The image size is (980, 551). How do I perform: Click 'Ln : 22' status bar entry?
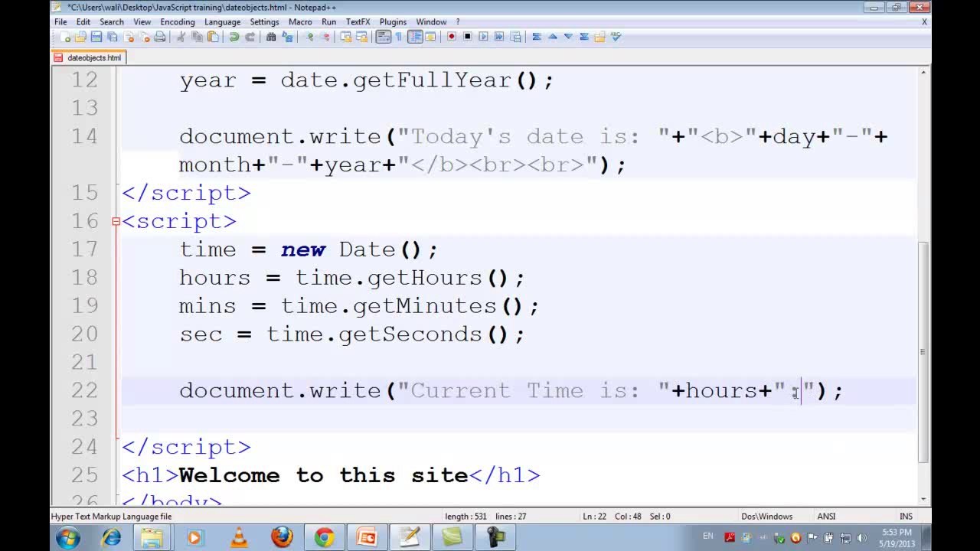pyautogui.click(x=594, y=517)
